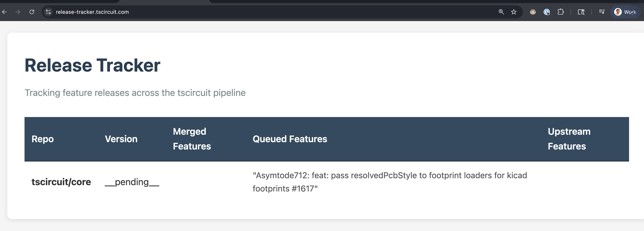Image resolution: width=644 pixels, height=231 pixels.
Task: Open the tab search icon
Action: click(x=581, y=12)
